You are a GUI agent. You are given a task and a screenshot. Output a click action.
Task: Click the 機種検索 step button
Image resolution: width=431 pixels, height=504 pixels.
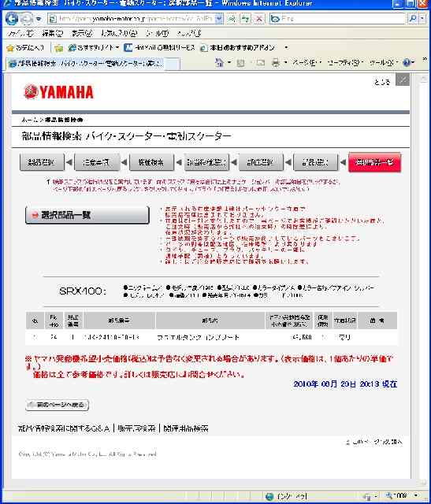click(151, 163)
